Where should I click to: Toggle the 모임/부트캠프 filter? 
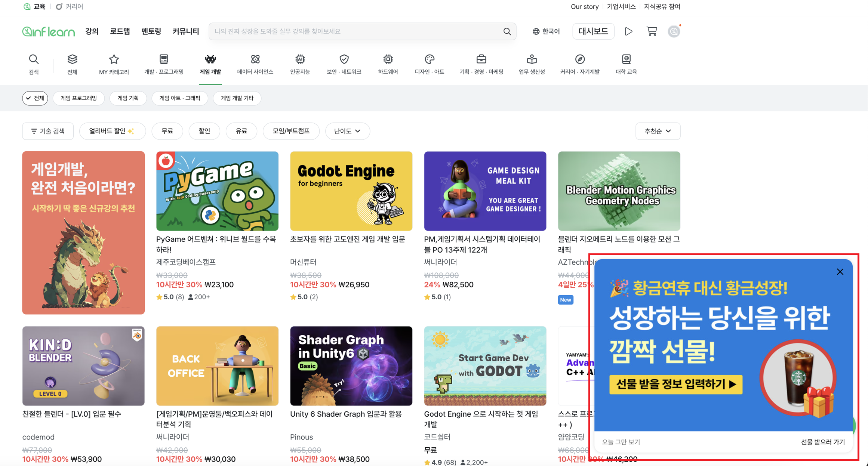click(291, 131)
